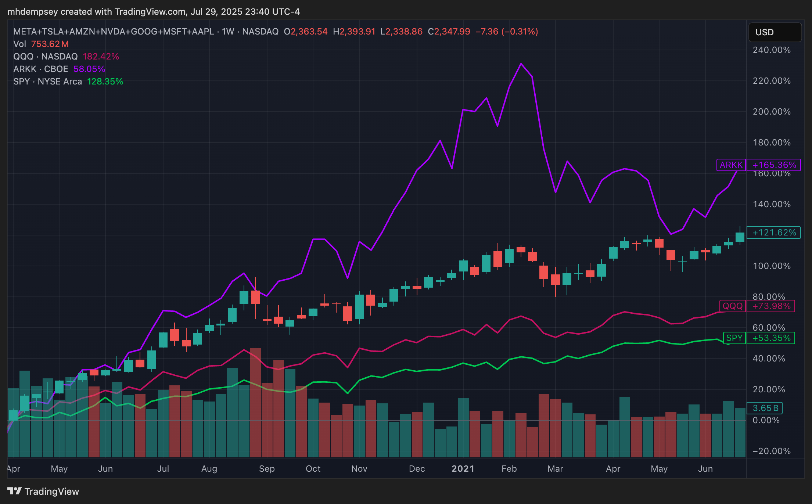The width and height of the screenshot is (812, 504).
Task: Click the +53.35% SPY value label
Action: pyautogui.click(x=771, y=338)
